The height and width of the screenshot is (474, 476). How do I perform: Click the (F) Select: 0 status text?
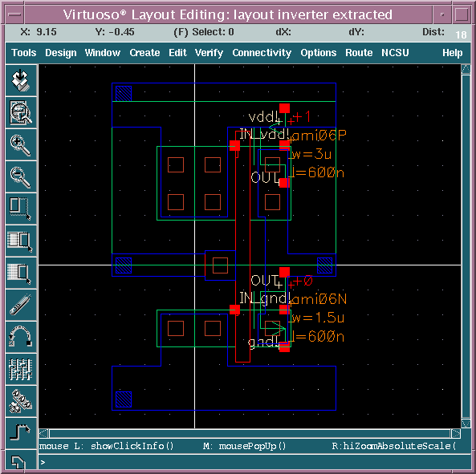tap(204, 32)
